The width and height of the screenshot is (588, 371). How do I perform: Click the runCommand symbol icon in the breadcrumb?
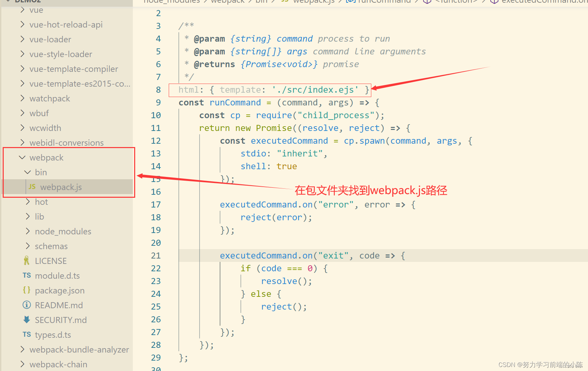point(351,2)
